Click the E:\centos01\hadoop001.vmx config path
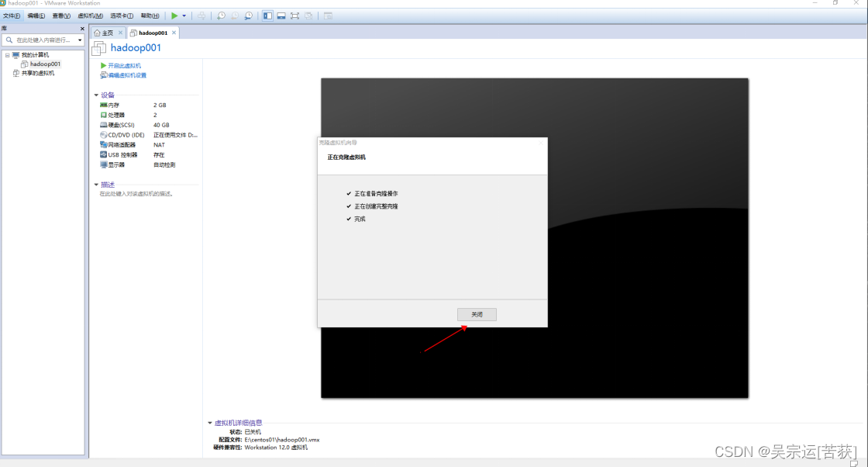Viewport: 868px width, 467px height. (x=282, y=440)
